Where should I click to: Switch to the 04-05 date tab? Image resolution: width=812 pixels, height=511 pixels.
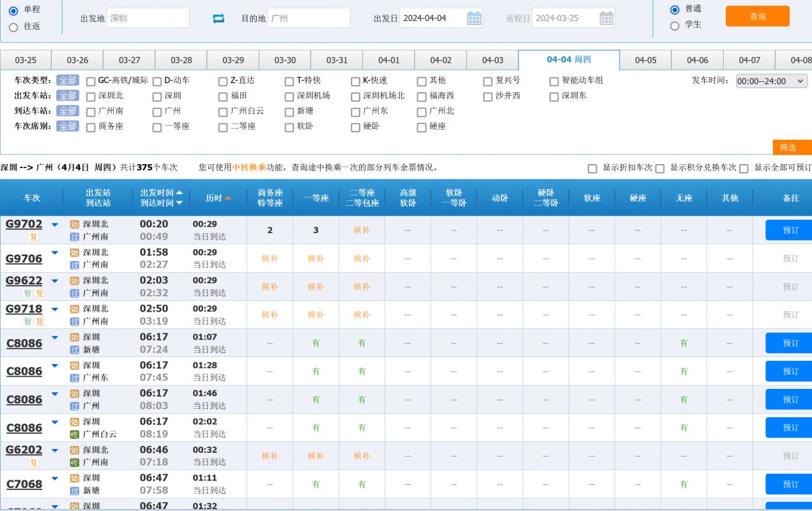pyautogui.click(x=646, y=59)
